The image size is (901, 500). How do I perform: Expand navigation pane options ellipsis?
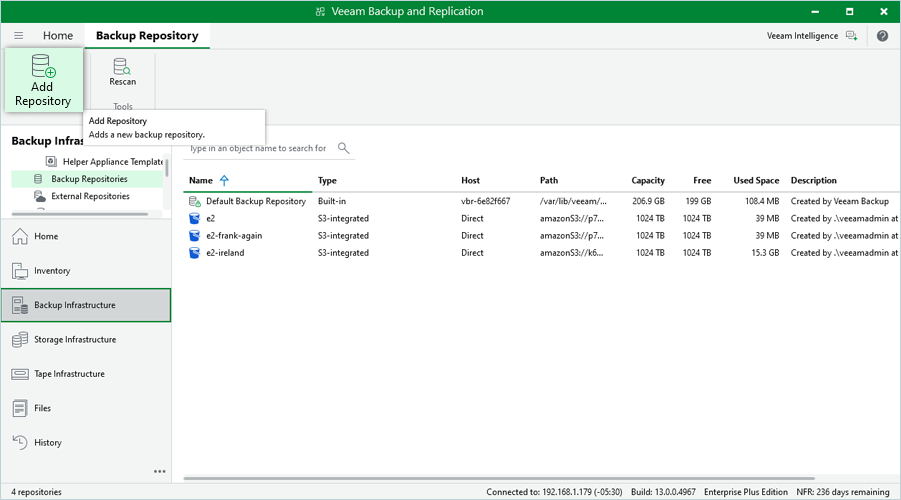click(159, 471)
